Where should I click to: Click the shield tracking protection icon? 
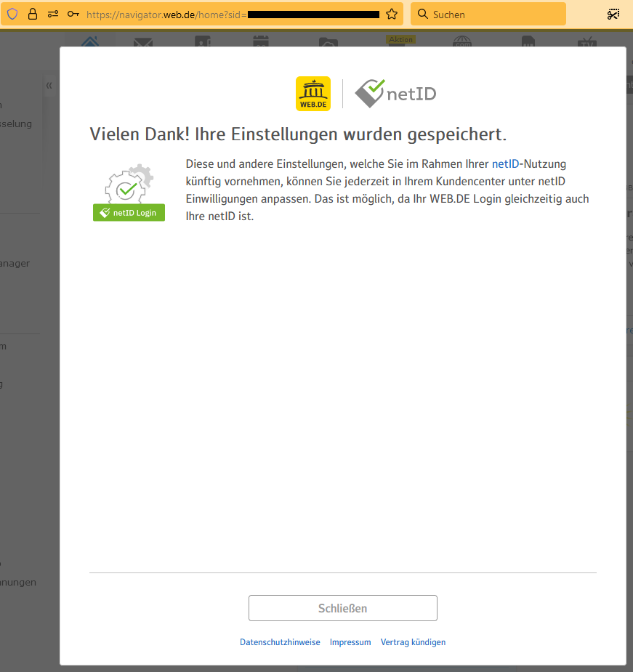pos(12,14)
